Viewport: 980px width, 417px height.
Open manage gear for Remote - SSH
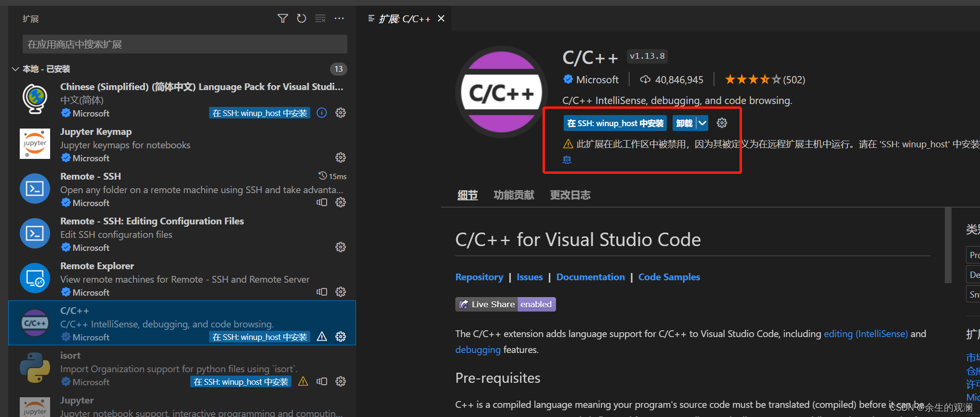(341, 202)
